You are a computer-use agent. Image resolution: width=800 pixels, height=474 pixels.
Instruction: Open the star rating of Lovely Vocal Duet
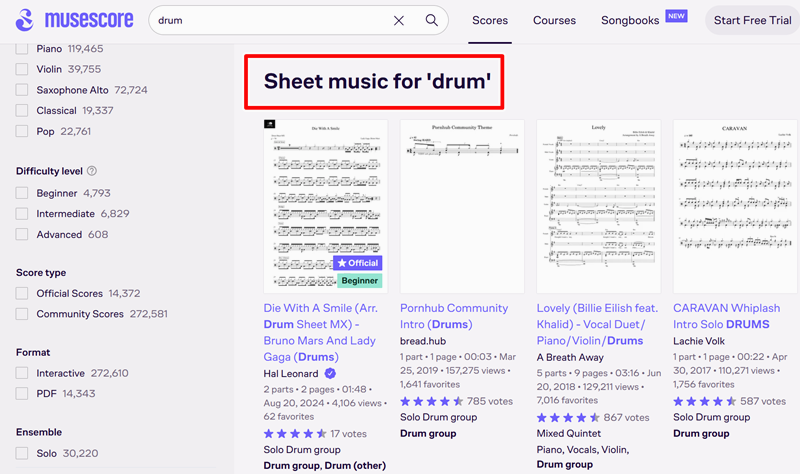[568, 418]
